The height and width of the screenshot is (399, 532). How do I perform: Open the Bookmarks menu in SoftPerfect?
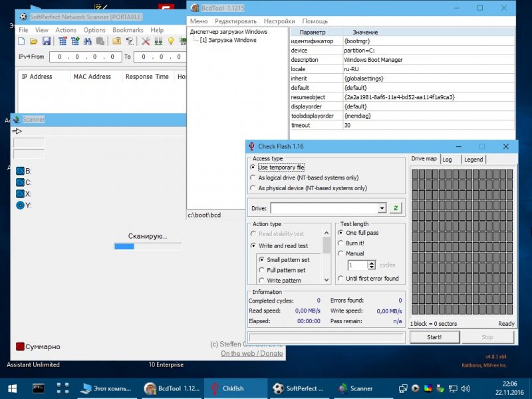tap(128, 30)
